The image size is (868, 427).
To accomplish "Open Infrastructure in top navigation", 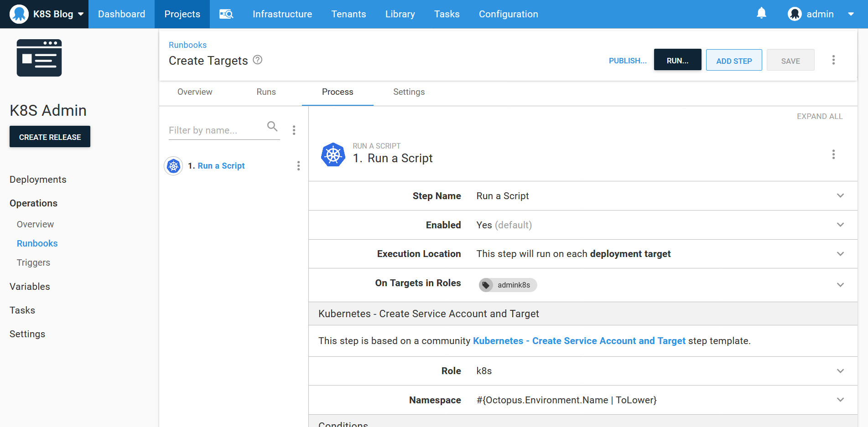I will pos(282,14).
